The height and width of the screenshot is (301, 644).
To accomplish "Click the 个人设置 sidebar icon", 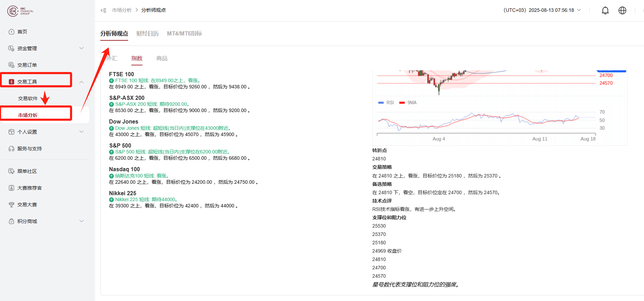I will tap(11, 132).
